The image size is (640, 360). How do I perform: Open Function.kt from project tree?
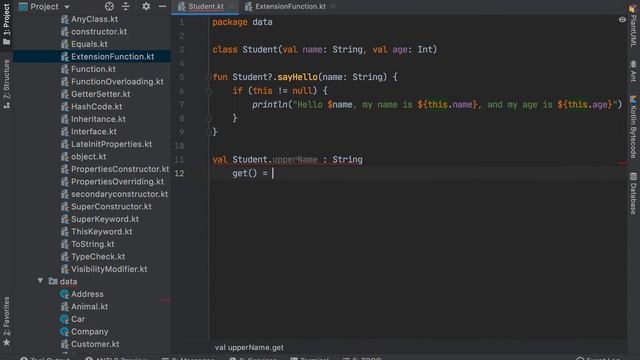click(93, 69)
